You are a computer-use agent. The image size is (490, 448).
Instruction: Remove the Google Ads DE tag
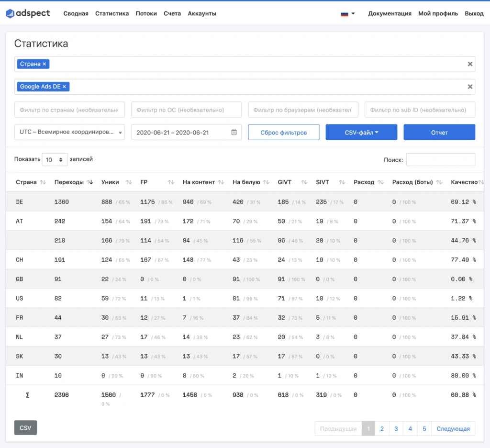(x=65, y=87)
